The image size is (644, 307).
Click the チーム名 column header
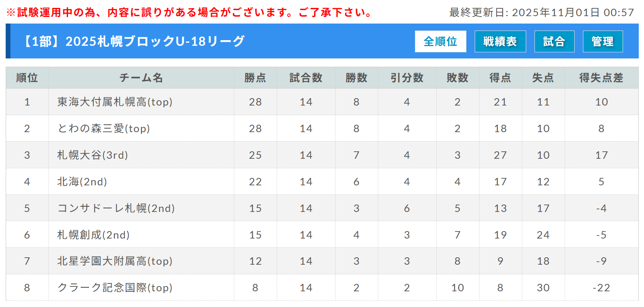tap(141, 78)
